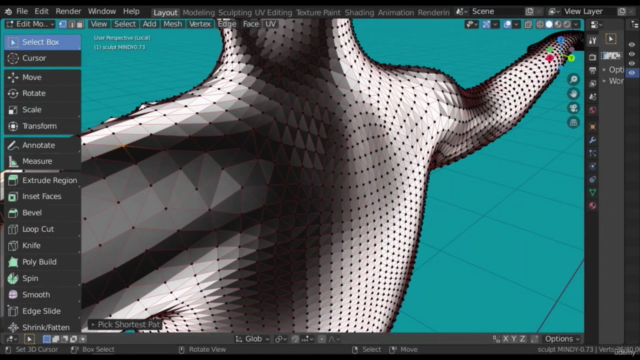Viewport: 640px width, 360px height.
Task: Enable face select mode
Action: (80, 24)
